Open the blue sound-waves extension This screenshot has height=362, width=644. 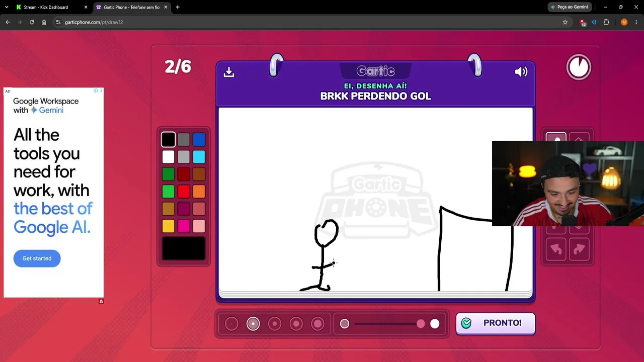[x=594, y=22]
